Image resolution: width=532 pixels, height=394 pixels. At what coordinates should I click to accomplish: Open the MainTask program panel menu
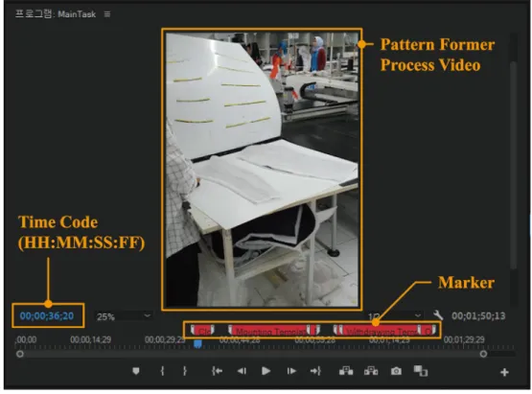pos(107,14)
